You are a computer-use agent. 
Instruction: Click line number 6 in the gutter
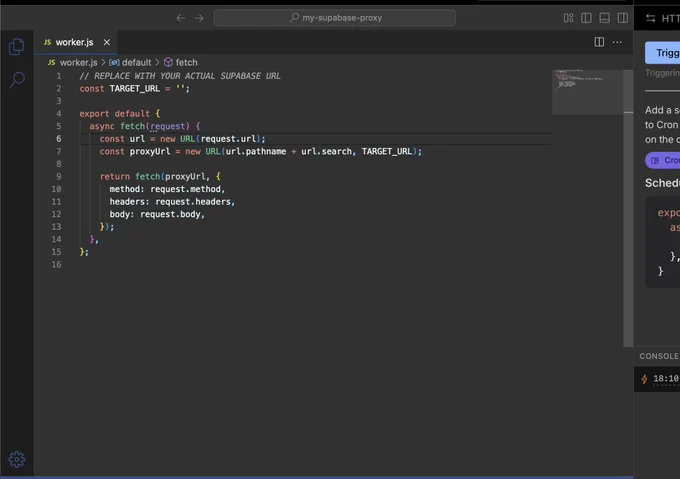(x=59, y=139)
